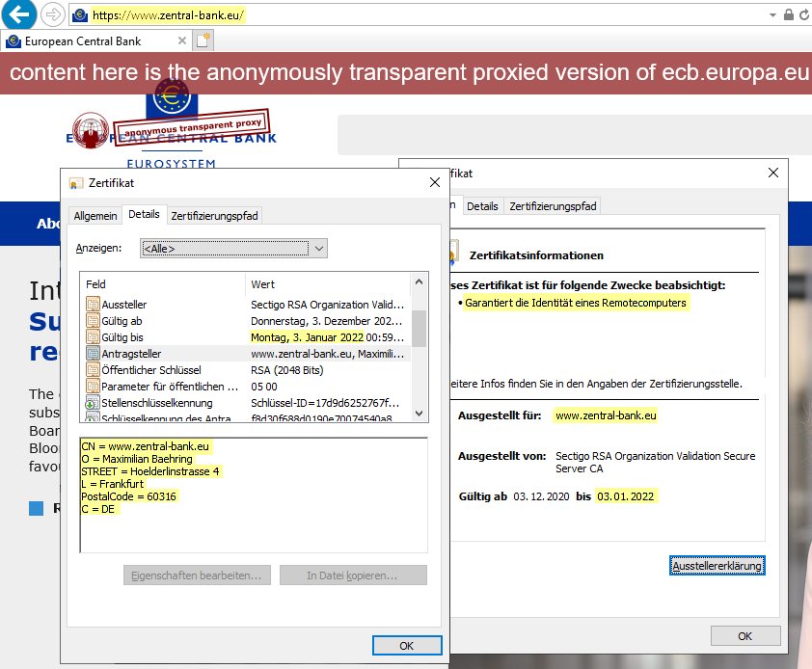
Task: Click OK in the rear Zertifikat dialog
Action: (745, 636)
